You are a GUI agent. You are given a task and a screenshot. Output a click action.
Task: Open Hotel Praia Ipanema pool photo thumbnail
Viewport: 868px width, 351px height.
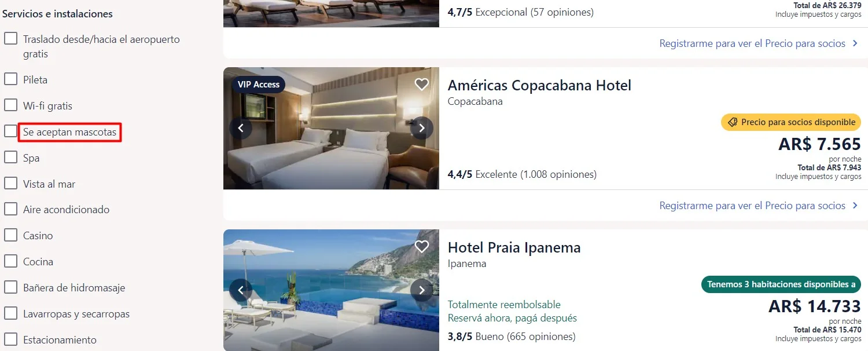(x=331, y=290)
